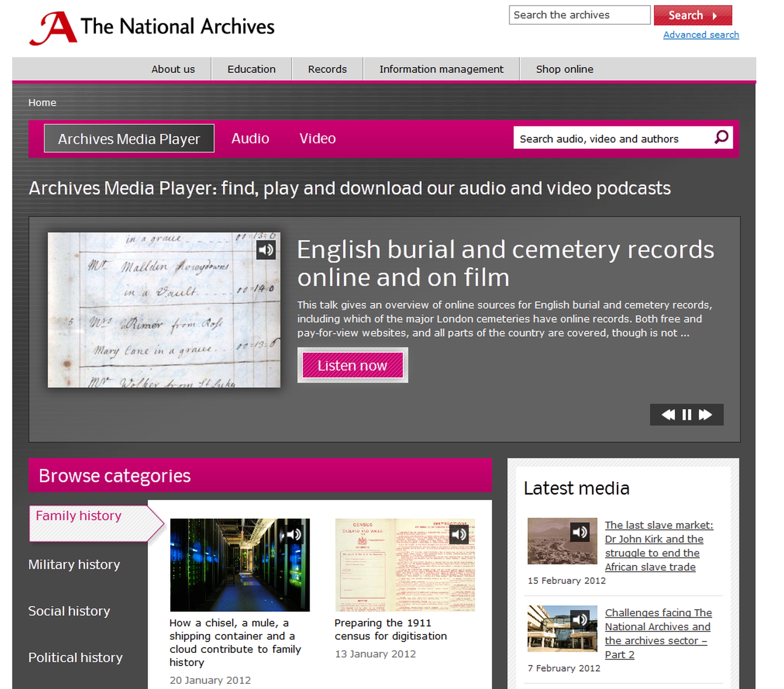Image resolution: width=784 pixels, height=689 pixels.
Task: Click Home breadcrumb link
Action: (42, 102)
